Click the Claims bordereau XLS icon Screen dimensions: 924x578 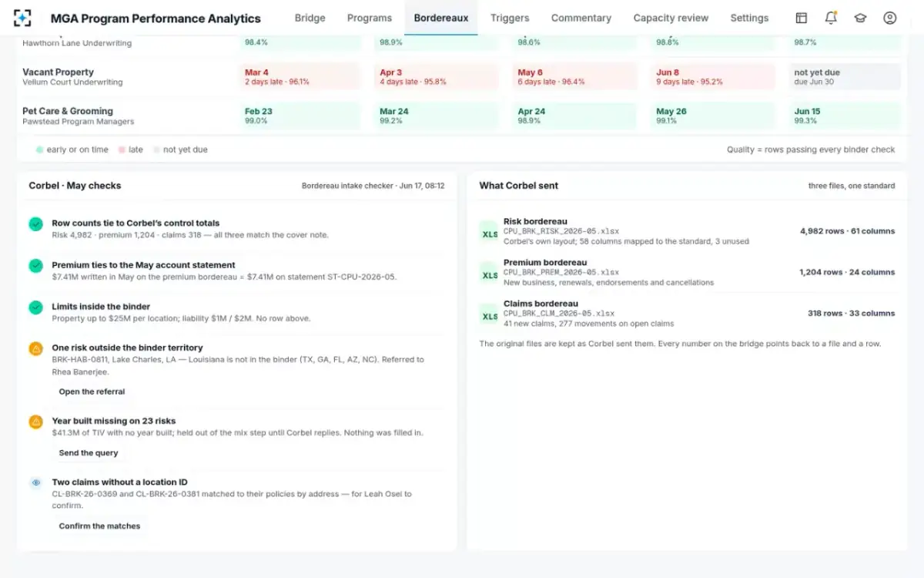(490, 316)
